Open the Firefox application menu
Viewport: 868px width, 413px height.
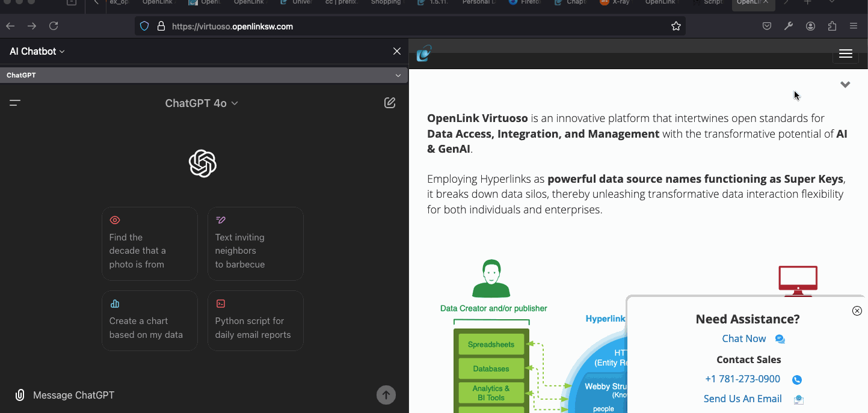tap(854, 26)
